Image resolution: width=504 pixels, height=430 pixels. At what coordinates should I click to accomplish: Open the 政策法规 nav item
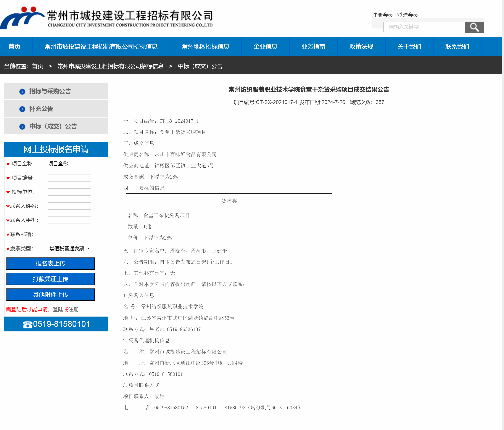(x=361, y=46)
